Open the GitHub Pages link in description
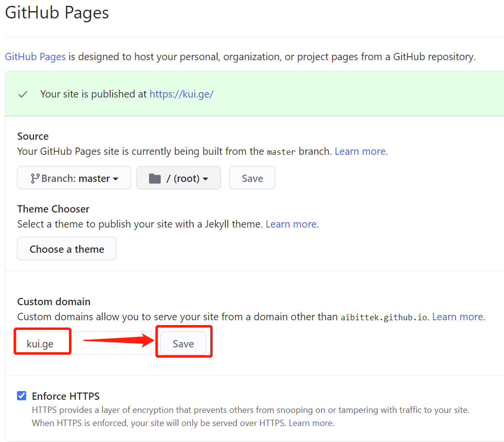 [35, 57]
